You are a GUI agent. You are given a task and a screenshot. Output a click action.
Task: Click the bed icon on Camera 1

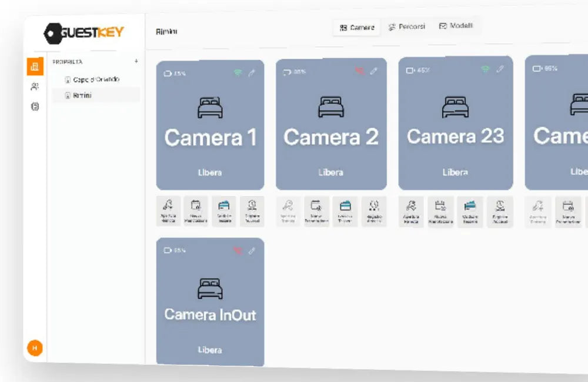click(210, 108)
